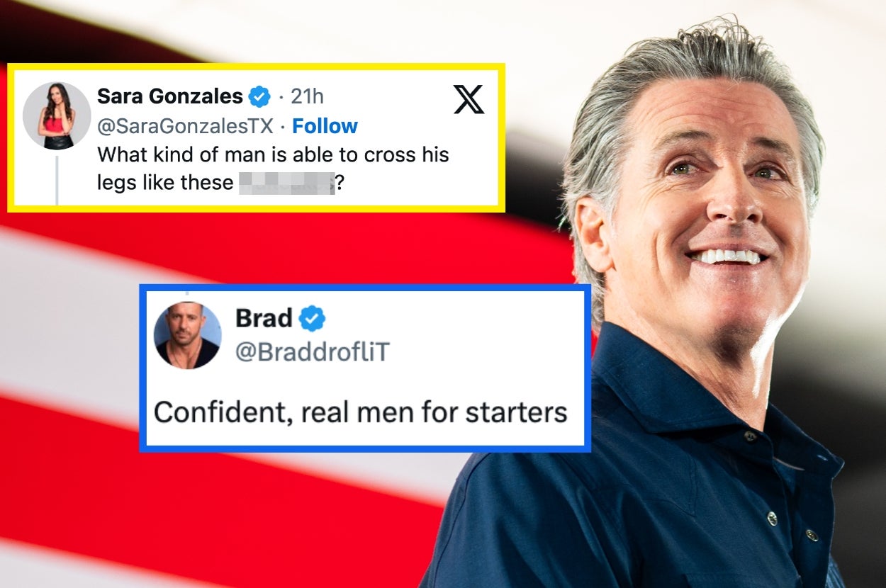Visit the @SaraGonzalesTX handle
Viewport: 886px width, 588px height.
(x=185, y=126)
